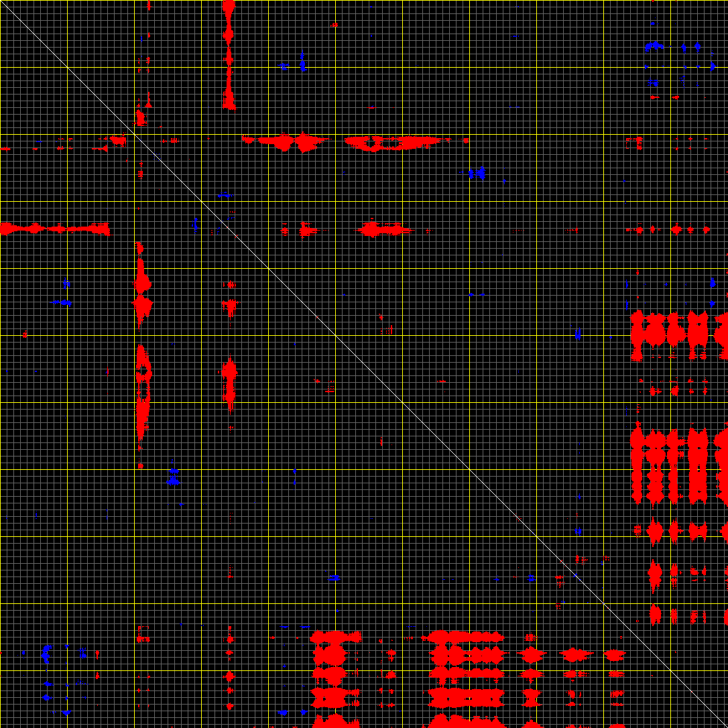Screen dimensions: 728x728
Task: Click the small blue spot near the top center
Action: [302, 65]
